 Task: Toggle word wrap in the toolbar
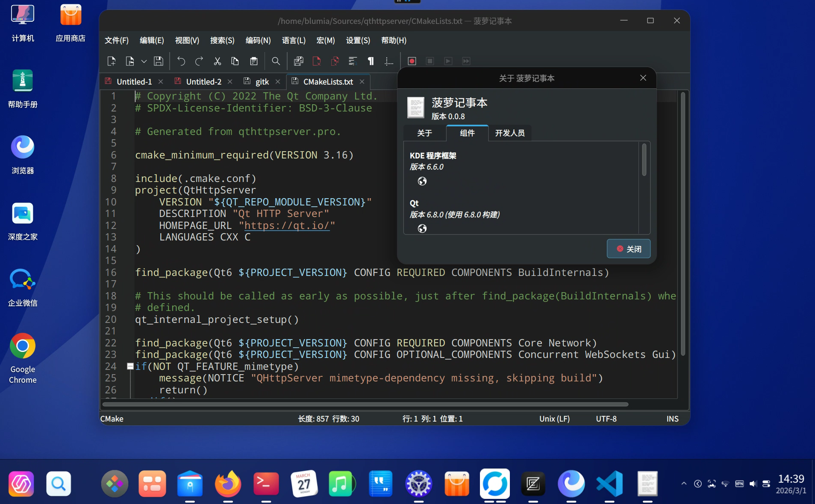coord(353,61)
